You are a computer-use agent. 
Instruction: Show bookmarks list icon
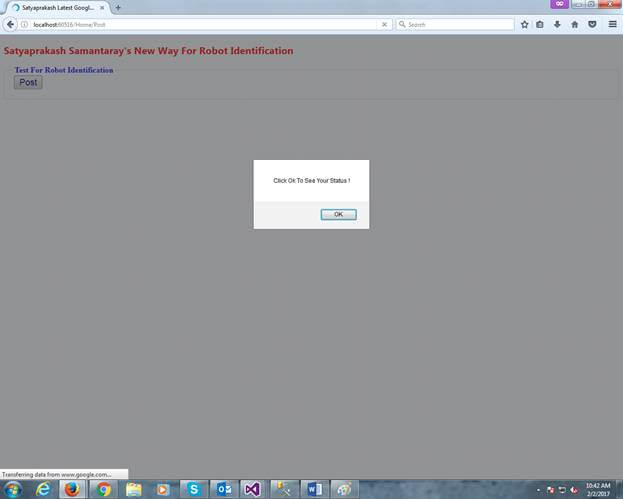tap(540, 25)
